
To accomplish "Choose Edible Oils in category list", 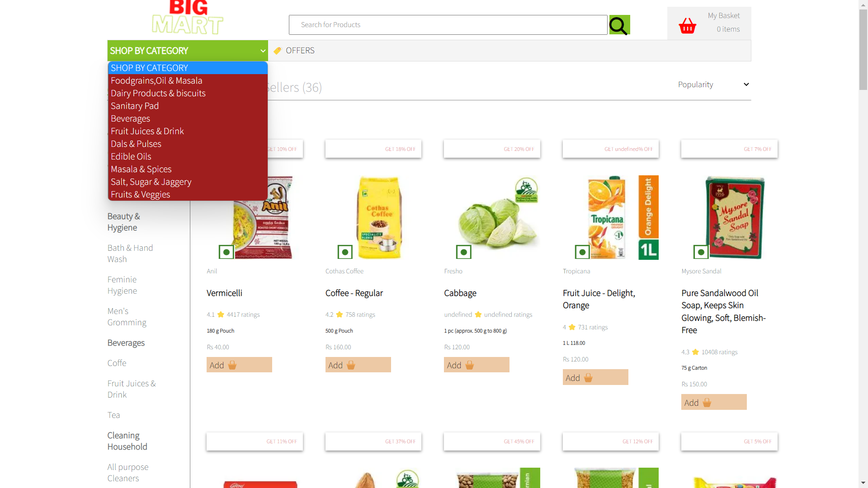I will pos(131,156).
